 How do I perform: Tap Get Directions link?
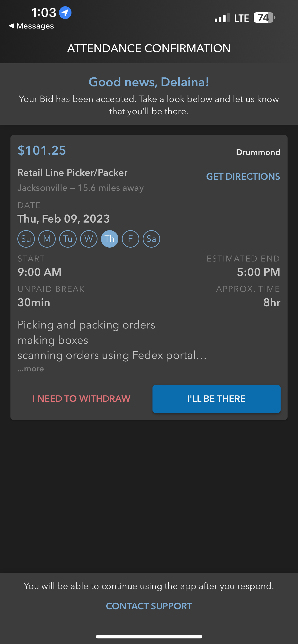243,176
